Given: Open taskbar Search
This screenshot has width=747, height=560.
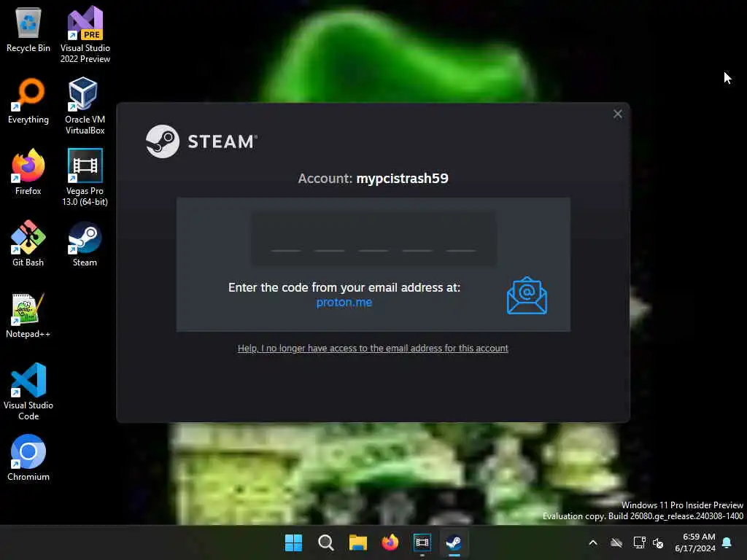Looking at the screenshot, I should tap(326, 542).
